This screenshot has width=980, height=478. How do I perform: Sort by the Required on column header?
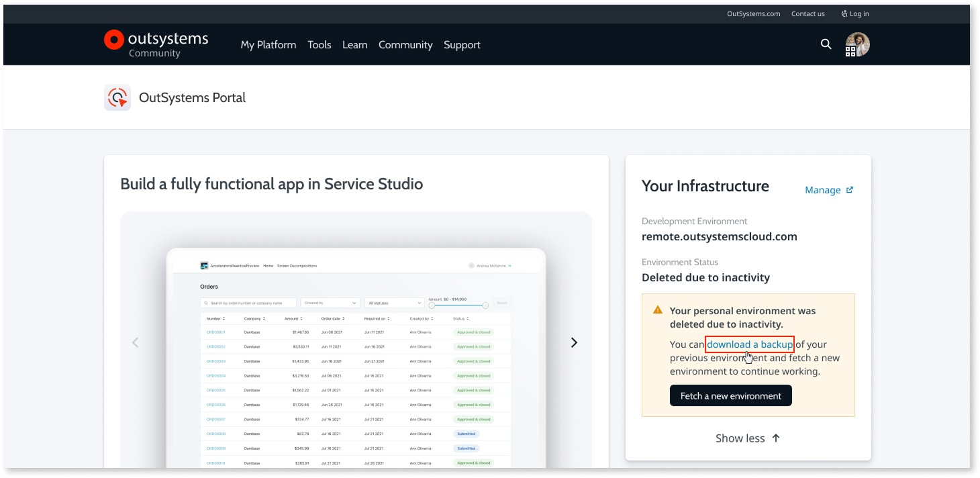click(377, 319)
